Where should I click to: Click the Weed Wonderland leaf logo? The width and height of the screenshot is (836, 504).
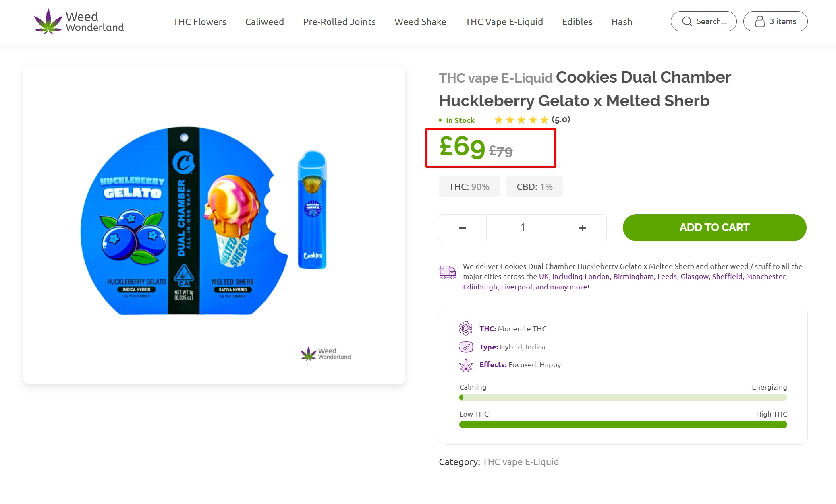(x=48, y=22)
